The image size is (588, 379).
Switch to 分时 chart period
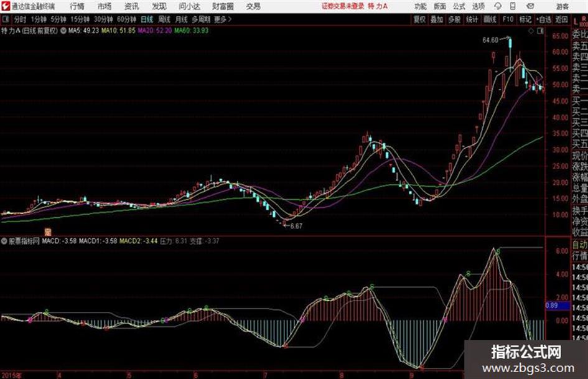pos(20,19)
